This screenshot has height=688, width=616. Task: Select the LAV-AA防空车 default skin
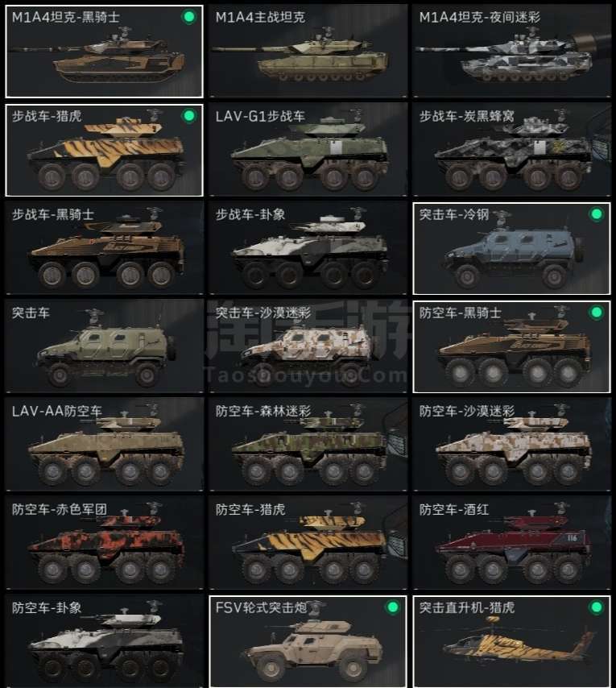click(x=105, y=445)
